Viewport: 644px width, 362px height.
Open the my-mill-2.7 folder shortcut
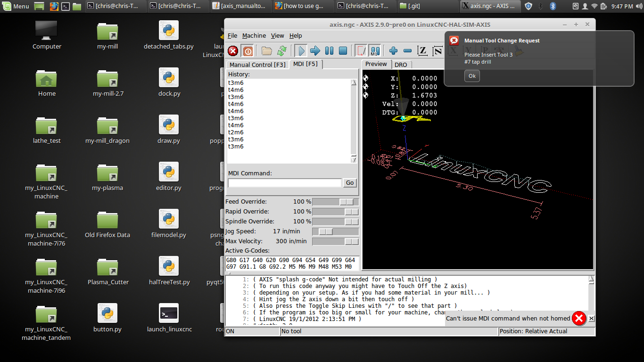[107, 82]
